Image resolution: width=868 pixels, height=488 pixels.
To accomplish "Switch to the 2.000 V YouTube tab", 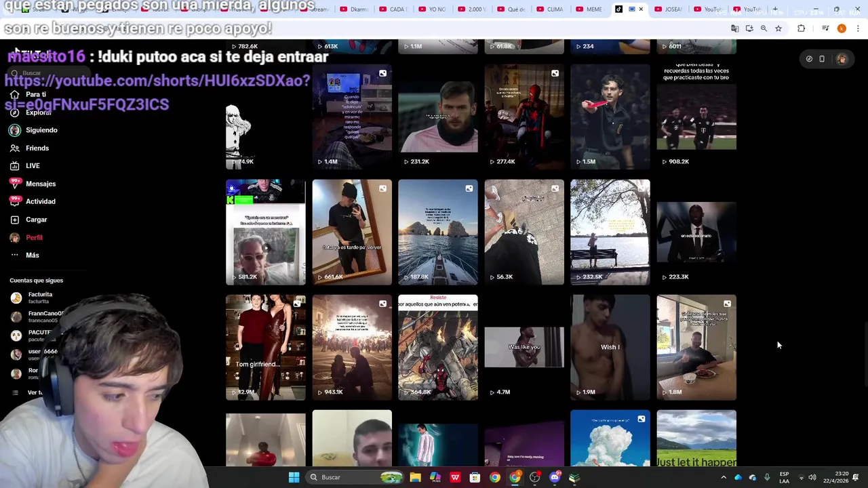I will pyautogui.click(x=473, y=9).
